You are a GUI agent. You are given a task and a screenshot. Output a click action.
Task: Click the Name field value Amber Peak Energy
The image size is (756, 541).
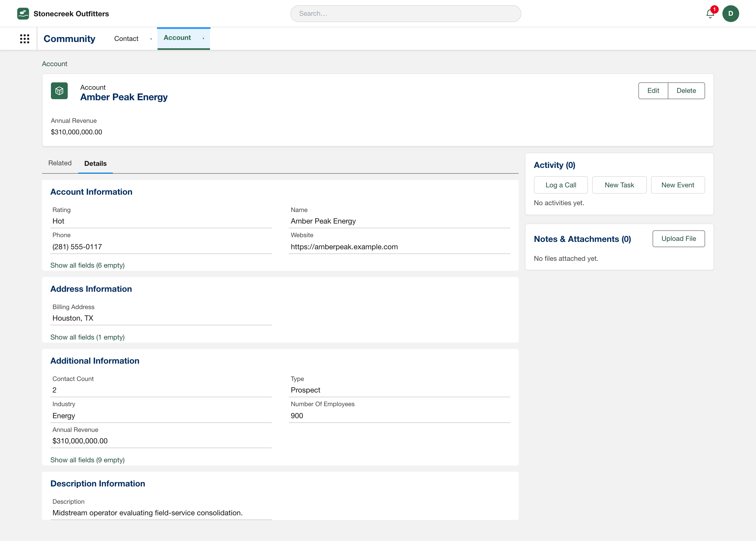coord(323,221)
